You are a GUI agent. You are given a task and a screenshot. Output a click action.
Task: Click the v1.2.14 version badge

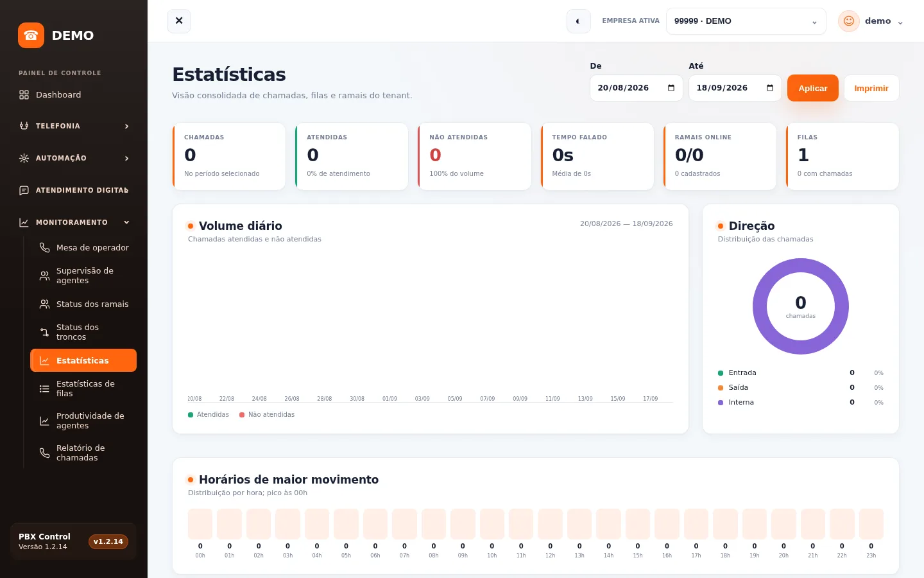pos(108,541)
